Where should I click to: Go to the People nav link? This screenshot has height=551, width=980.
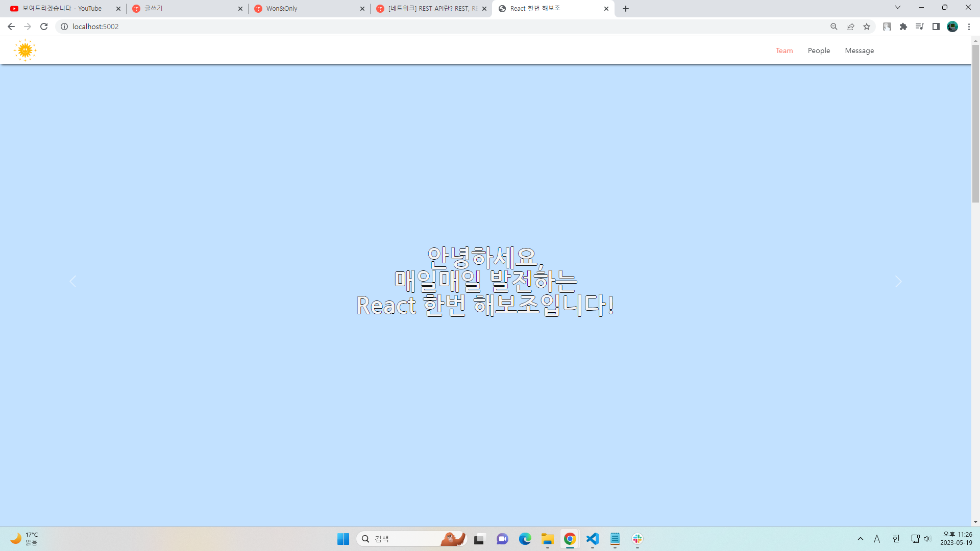pyautogui.click(x=819, y=51)
